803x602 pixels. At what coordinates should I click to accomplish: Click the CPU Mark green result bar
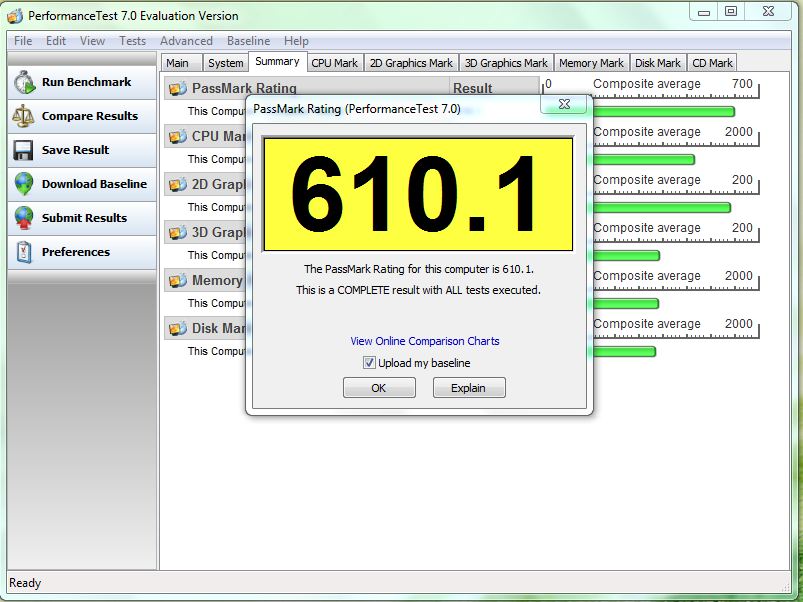(x=644, y=160)
